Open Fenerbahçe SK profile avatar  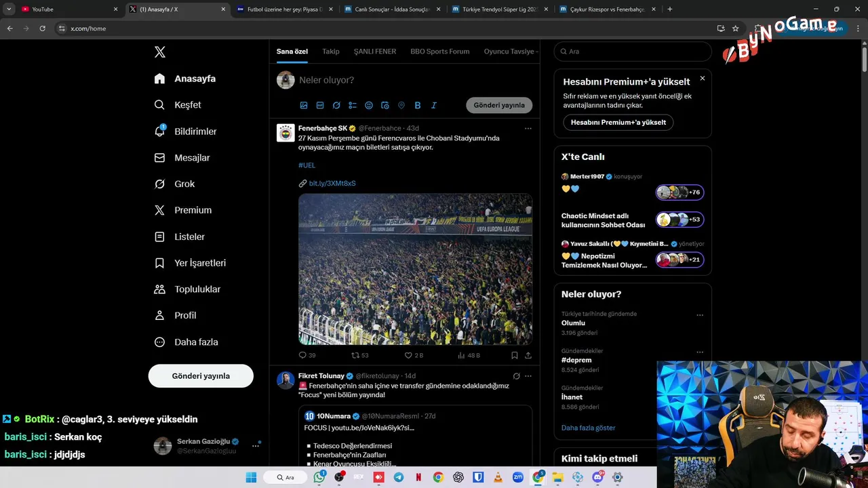(285, 132)
